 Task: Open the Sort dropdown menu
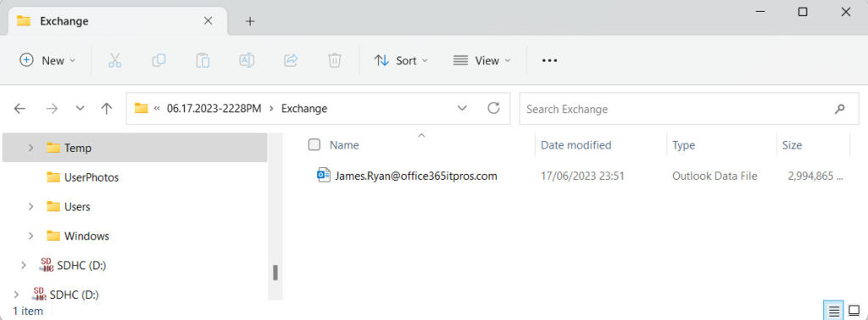[401, 60]
